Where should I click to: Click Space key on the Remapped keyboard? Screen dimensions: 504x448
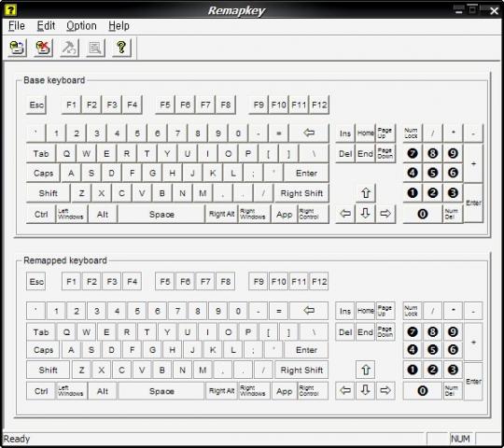[161, 391]
